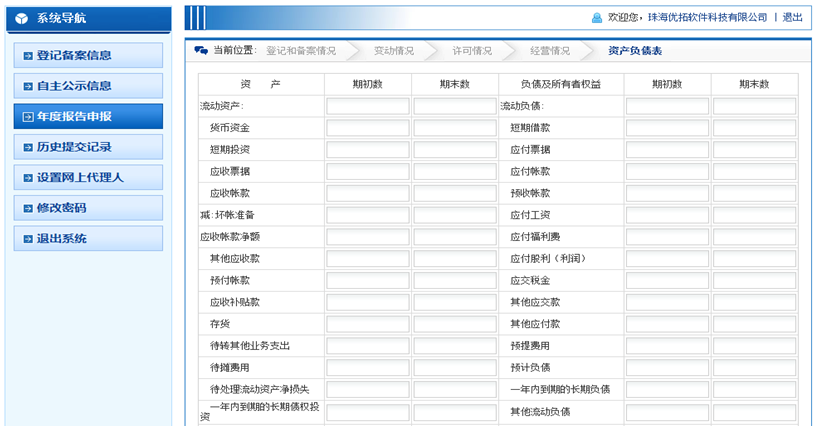Click arrow icon beside 修改密码
This screenshot has height=429, width=818.
(x=28, y=209)
